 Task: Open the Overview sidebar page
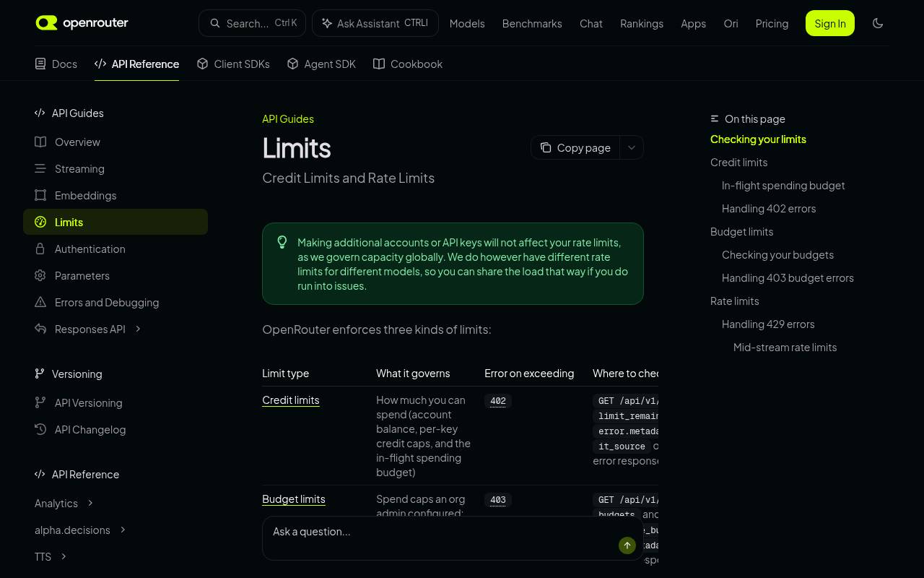pyautogui.click(x=115, y=142)
